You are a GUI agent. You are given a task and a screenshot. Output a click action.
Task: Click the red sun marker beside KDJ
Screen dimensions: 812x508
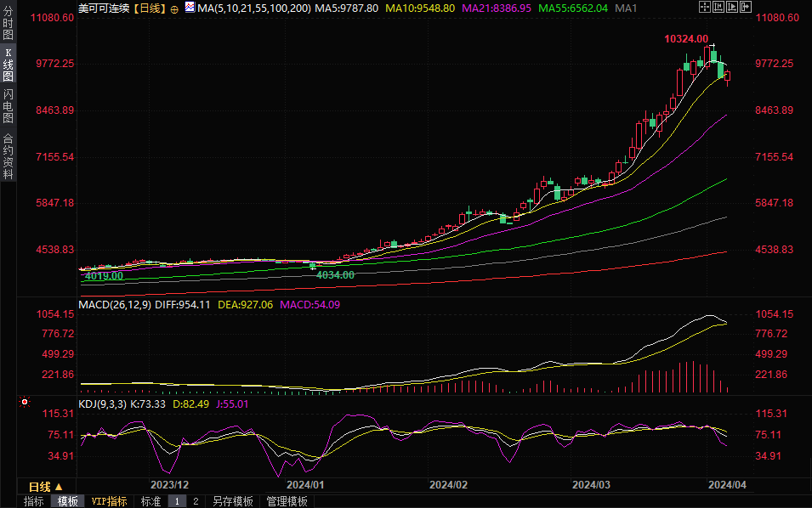point(26,403)
